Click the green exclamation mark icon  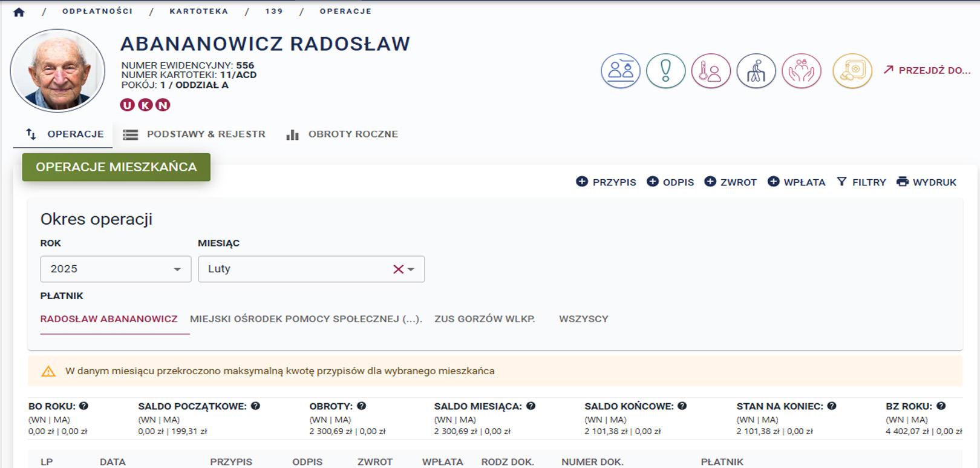[x=665, y=71]
